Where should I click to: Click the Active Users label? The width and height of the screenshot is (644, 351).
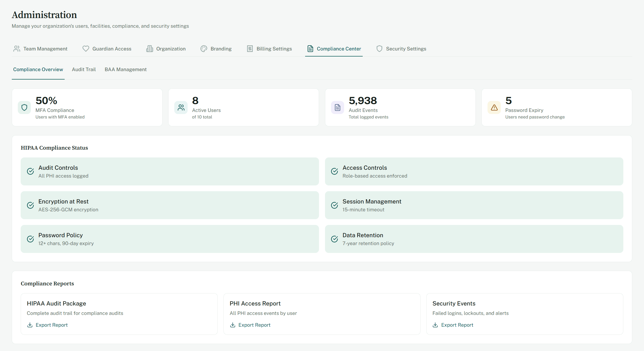206,110
